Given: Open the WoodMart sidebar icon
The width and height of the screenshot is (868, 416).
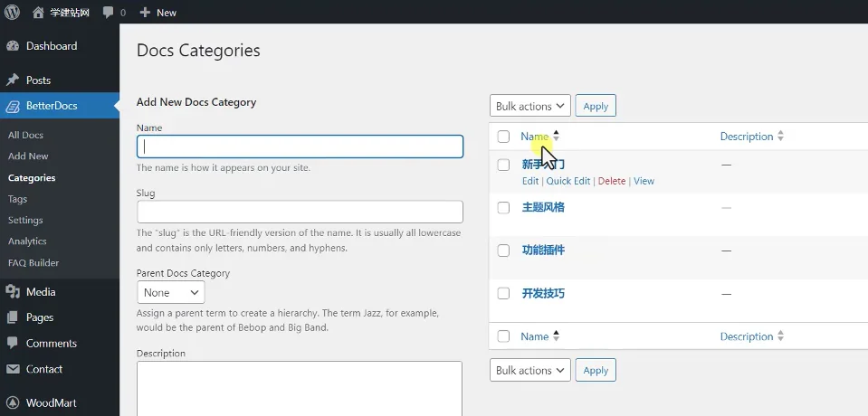Looking at the screenshot, I should [x=13, y=402].
